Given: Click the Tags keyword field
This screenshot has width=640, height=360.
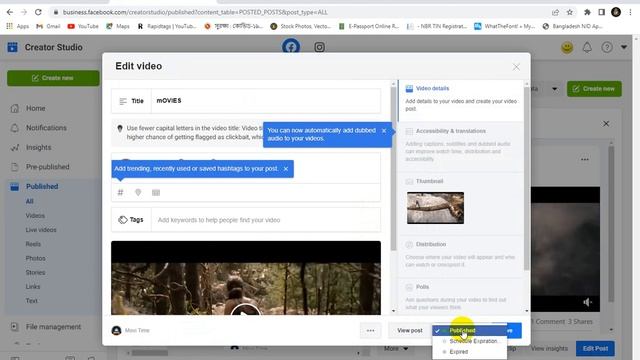Looking at the screenshot, I should coord(266,220).
